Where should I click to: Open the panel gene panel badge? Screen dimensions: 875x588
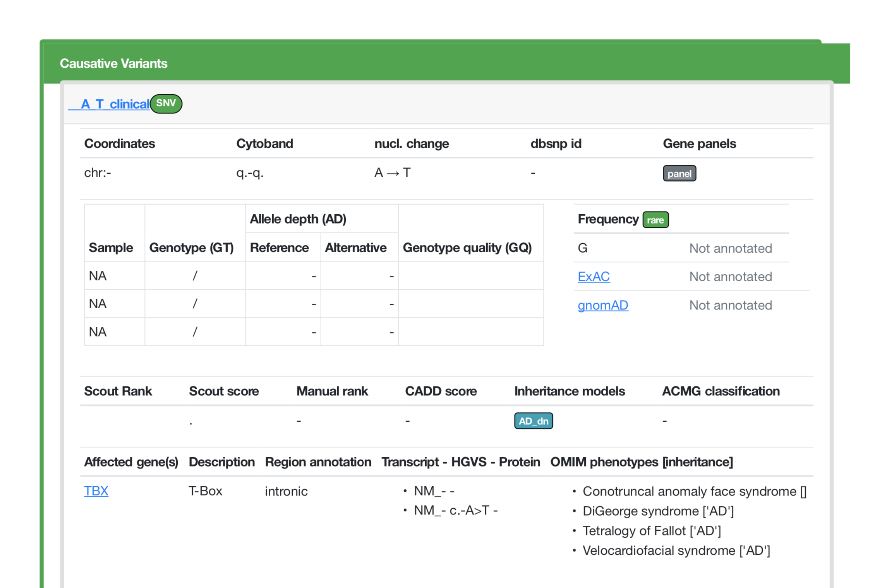(679, 173)
